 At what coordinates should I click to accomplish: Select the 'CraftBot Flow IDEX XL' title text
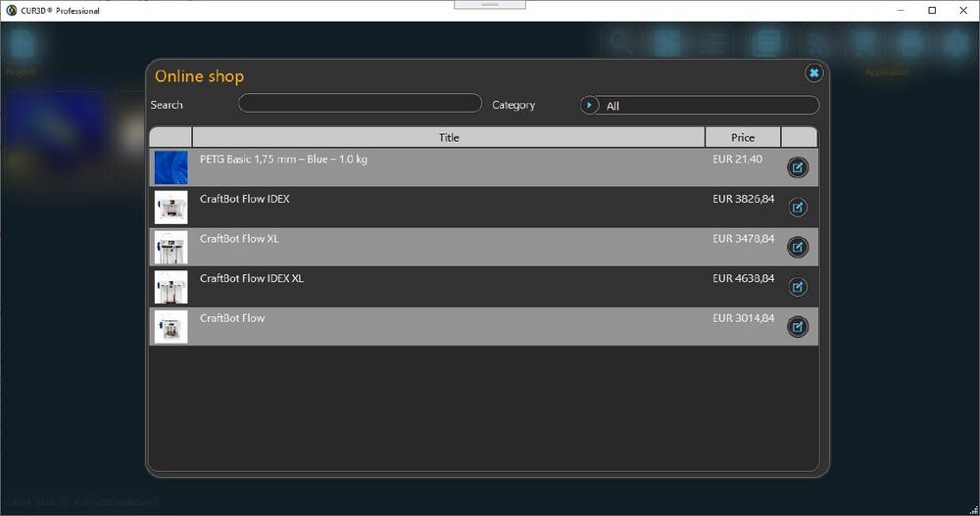pos(252,279)
